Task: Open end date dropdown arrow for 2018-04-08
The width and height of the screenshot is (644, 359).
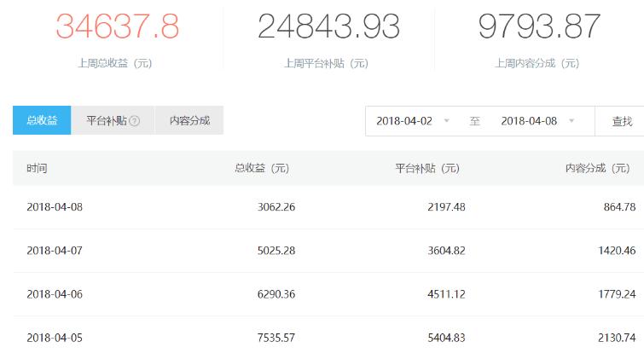Action: tap(571, 121)
